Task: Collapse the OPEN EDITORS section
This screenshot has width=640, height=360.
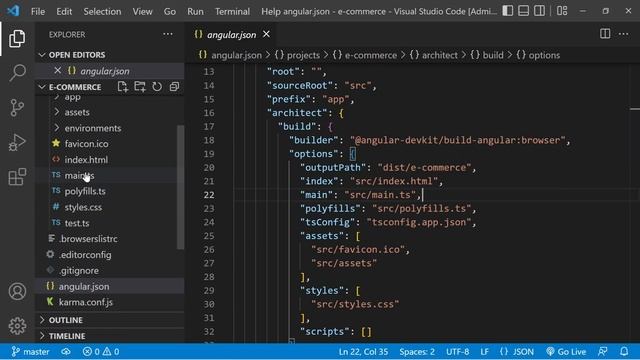Action: pos(110,55)
